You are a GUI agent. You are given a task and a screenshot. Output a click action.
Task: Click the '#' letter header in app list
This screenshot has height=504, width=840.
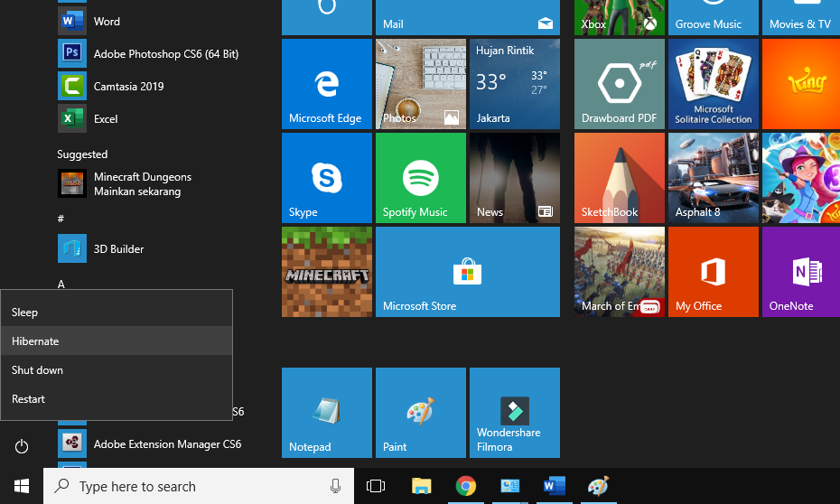click(x=61, y=219)
